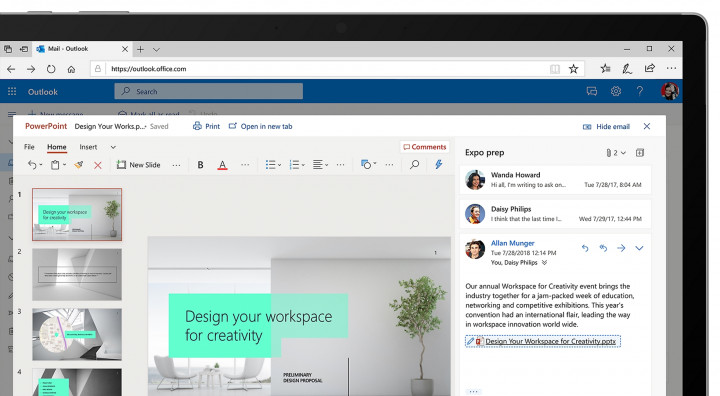720x396 pixels.
Task: Open browser settings and more menu
Action: pos(671,68)
